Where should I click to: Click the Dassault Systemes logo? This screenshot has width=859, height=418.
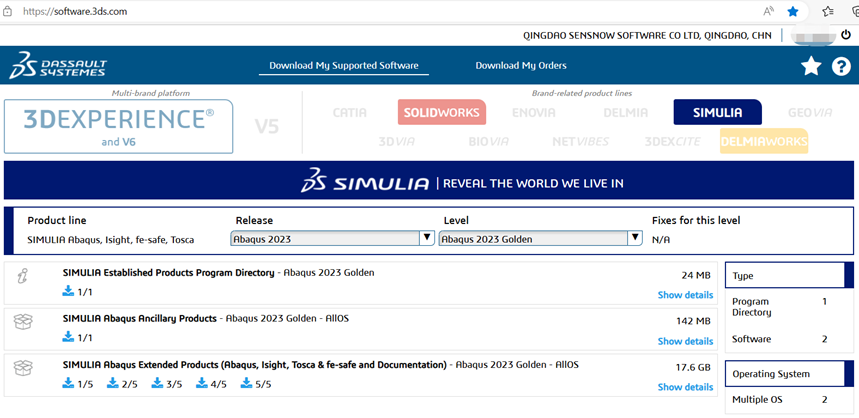coord(58,66)
